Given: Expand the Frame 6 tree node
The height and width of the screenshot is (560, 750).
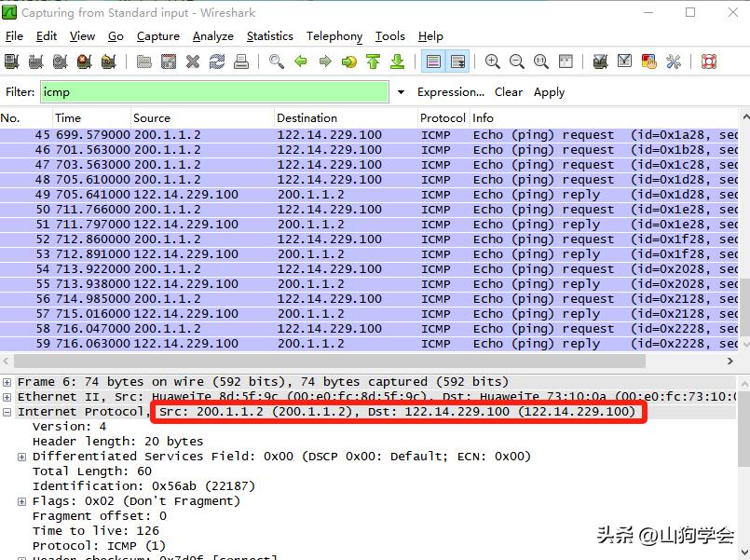Looking at the screenshot, I should tap(7, 382).
